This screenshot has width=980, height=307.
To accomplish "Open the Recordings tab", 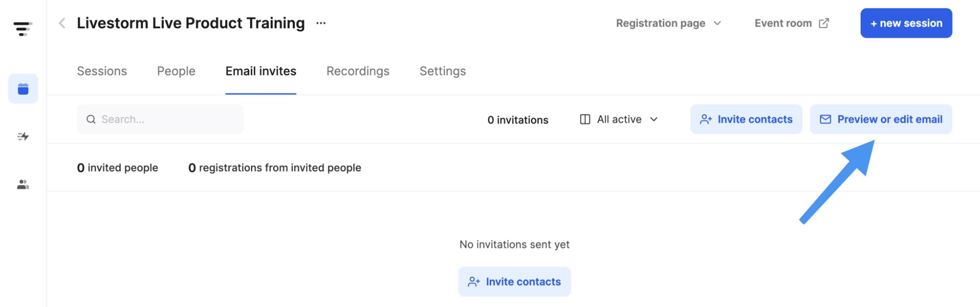I will click(x=358, y=71).
